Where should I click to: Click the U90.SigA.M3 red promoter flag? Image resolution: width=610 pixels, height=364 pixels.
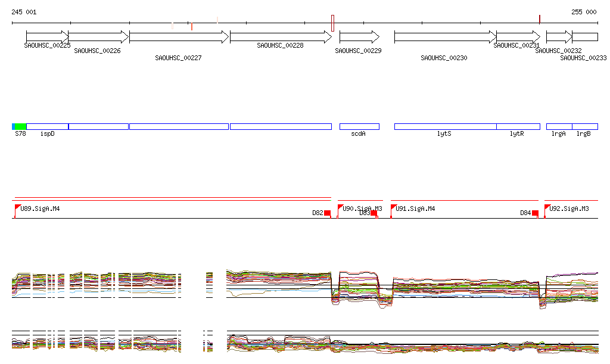(x=340, y=207)
